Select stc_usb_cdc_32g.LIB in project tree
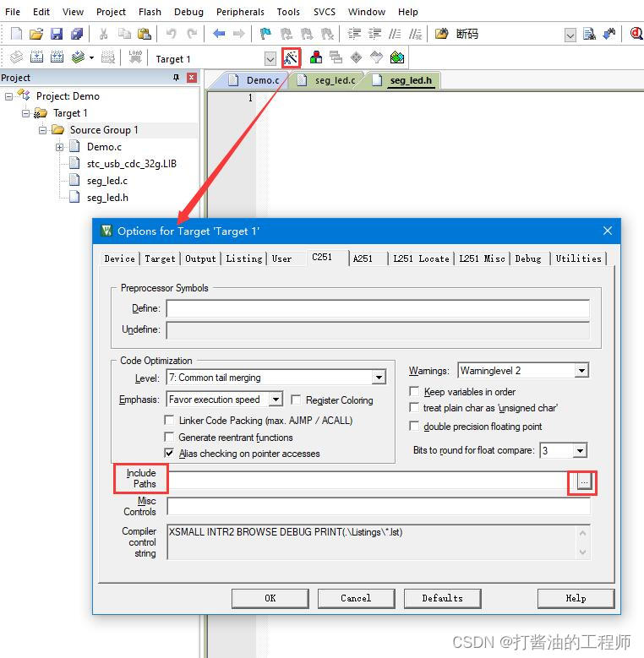 click(131, 164)
